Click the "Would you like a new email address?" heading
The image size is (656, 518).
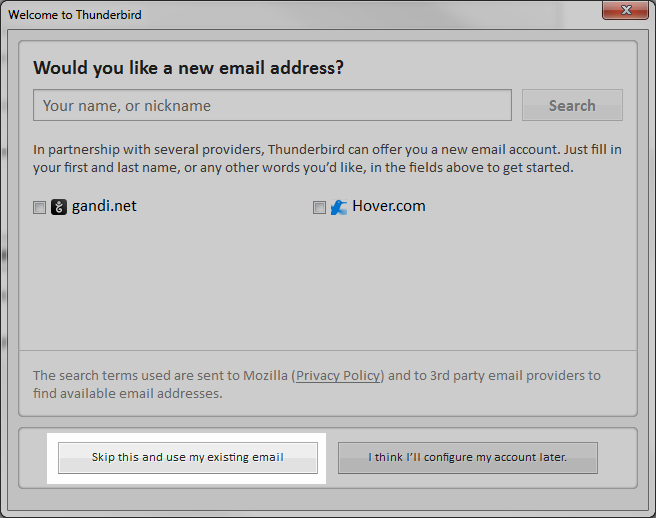coord(188,68)
